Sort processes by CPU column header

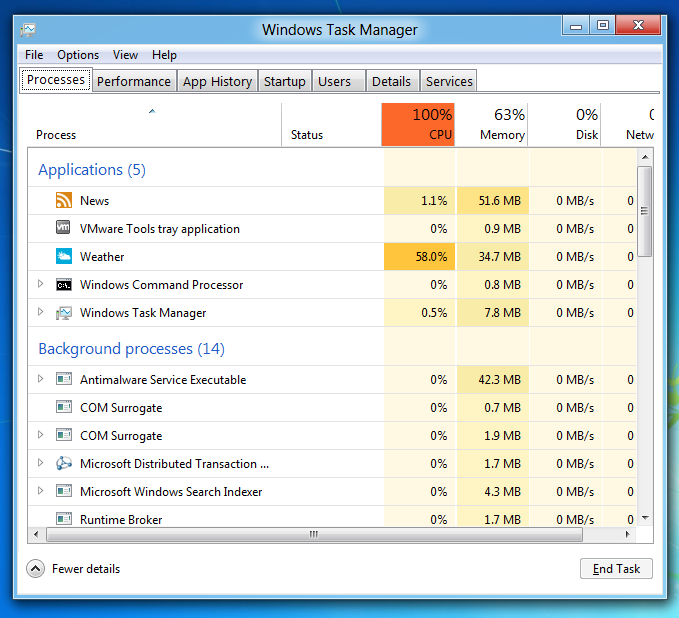(x=418, y=125)
